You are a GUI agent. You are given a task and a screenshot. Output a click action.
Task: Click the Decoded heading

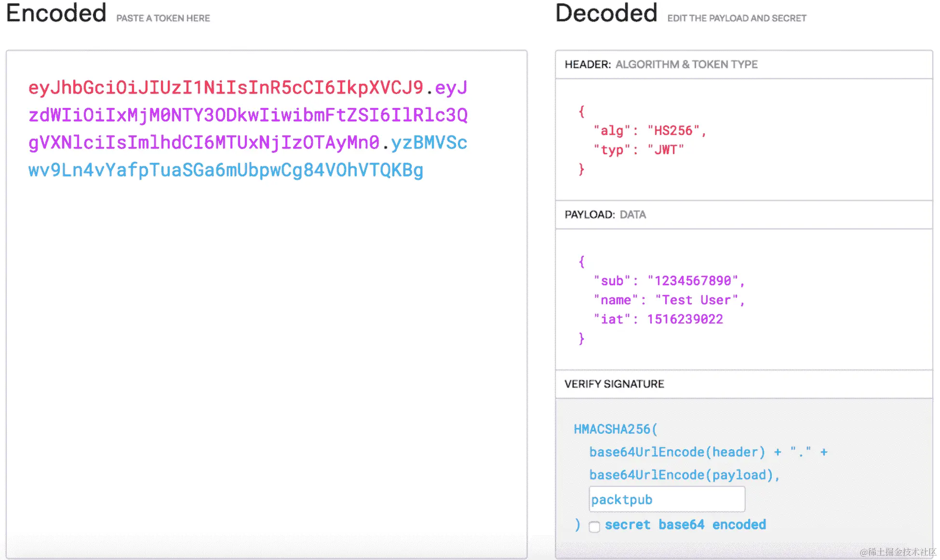point(606,13)
